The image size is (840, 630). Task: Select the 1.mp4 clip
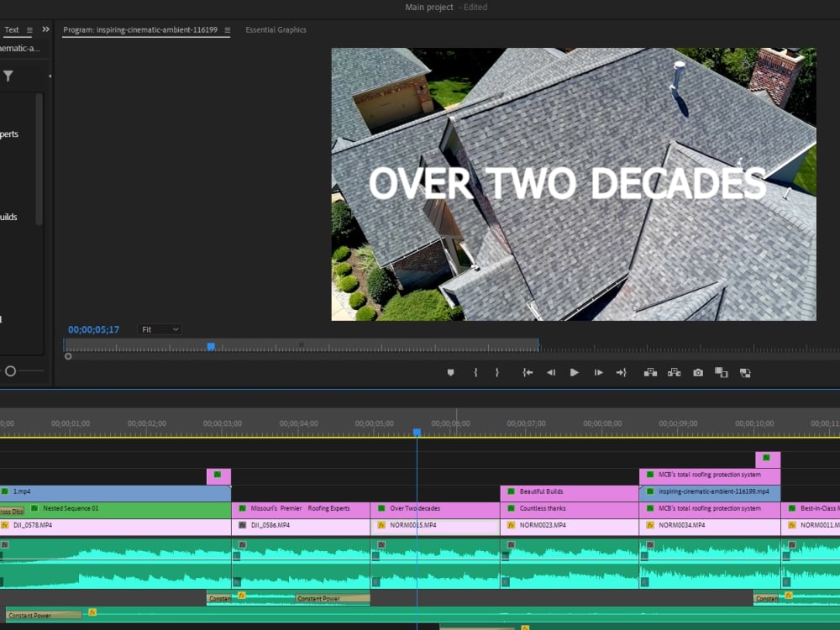pos(115,491)
